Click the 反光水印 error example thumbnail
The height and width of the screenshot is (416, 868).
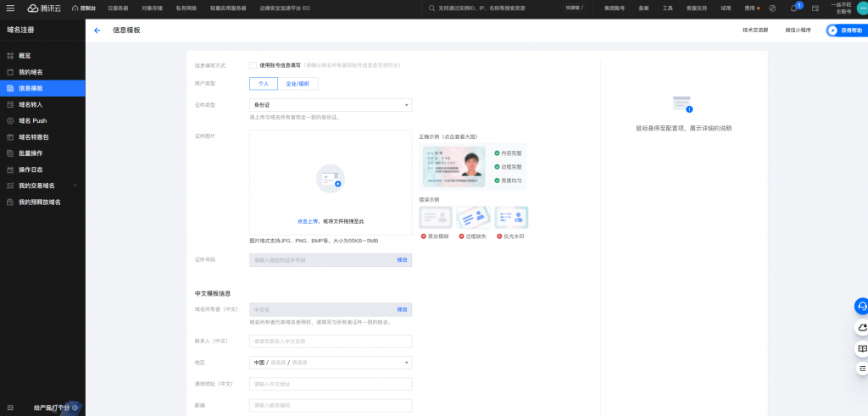511,218
